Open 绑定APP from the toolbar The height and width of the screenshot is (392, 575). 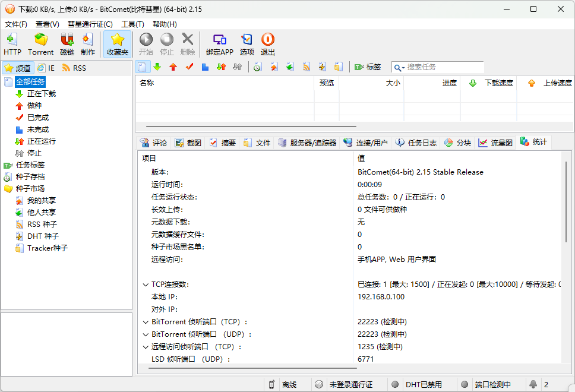tap(220, 44)
